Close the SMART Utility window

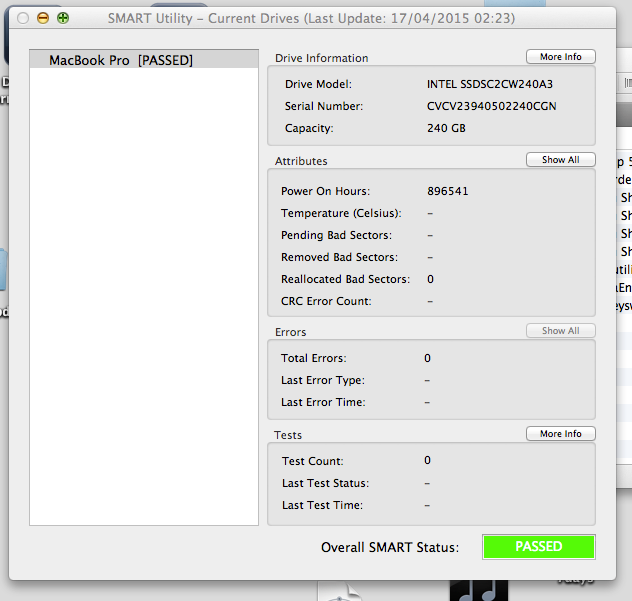(x=23, y=18)
